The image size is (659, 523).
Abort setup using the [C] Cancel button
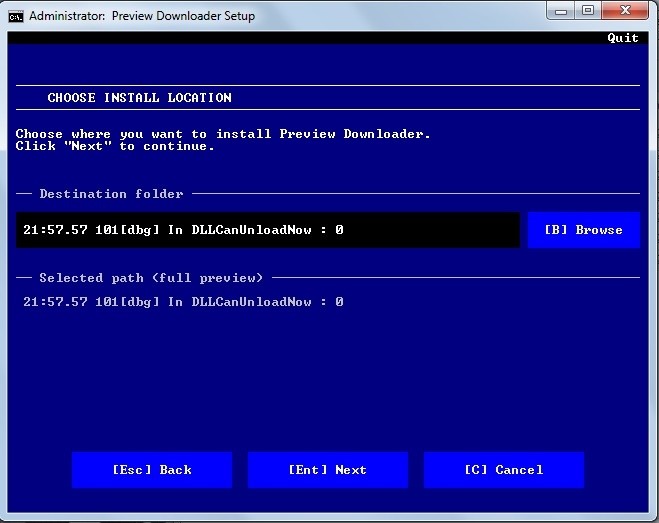pyautogui.click(x=503, y=470)
